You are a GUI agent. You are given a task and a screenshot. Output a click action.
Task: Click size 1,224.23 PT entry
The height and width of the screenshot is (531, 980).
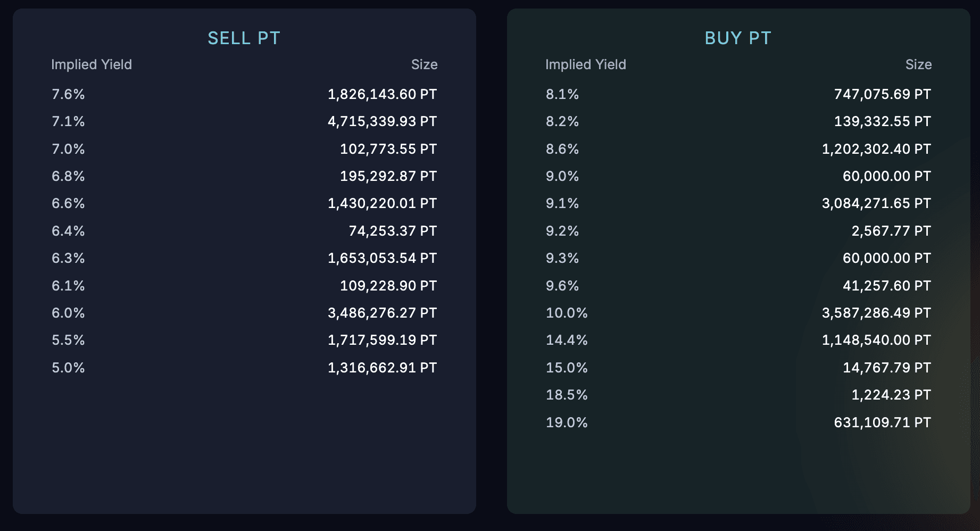coord(891,395)
